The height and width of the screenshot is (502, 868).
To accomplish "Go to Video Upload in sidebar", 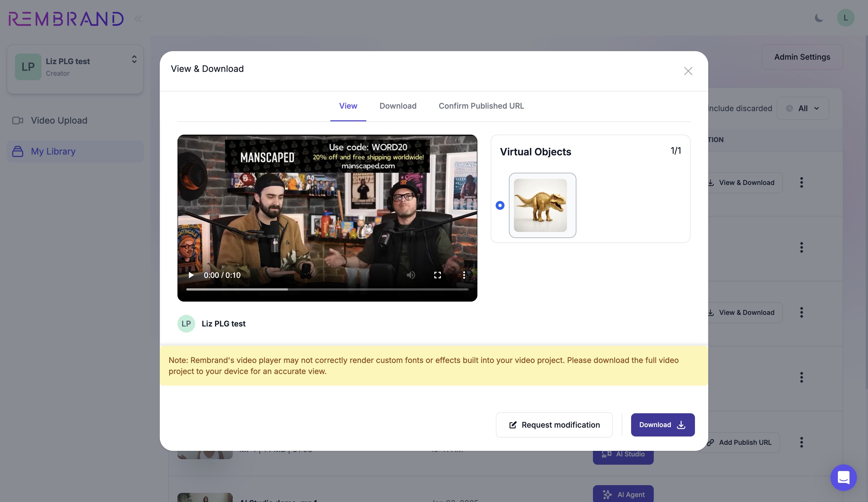I will [x=75, y=121].
